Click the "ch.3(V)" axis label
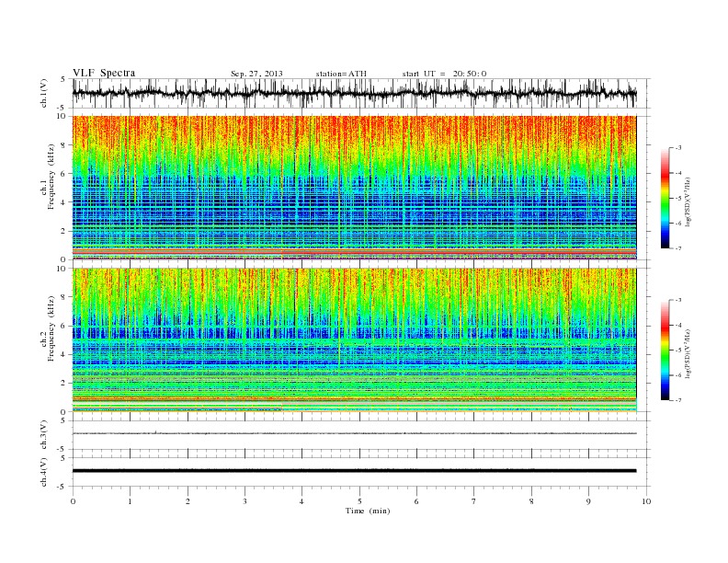Viewport: 728px width, 563px height. tap(44, 435)
